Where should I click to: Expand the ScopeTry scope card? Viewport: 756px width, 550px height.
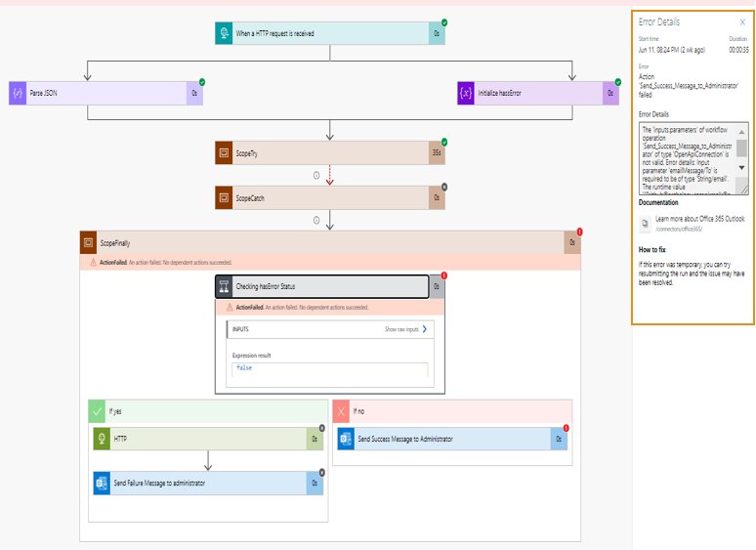[322, 153]
